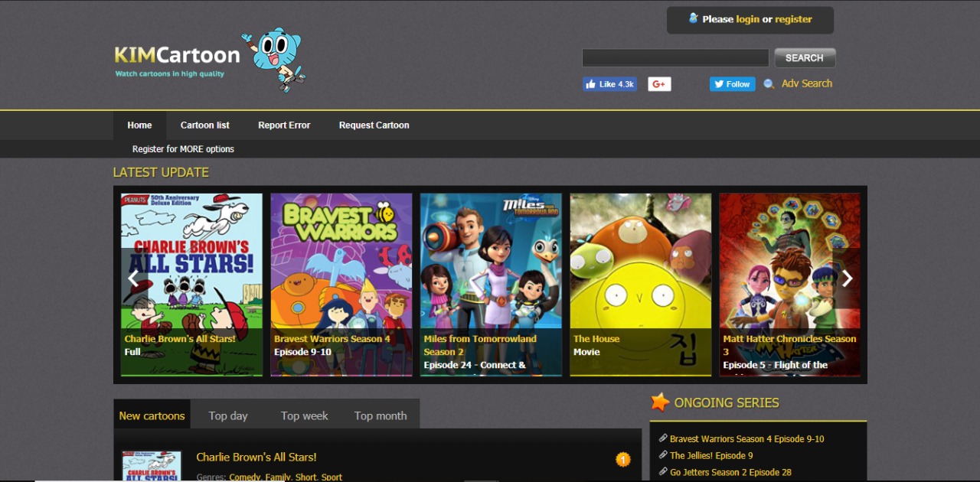
Task: Click the SEARCH button
Action: coord(805,58)
